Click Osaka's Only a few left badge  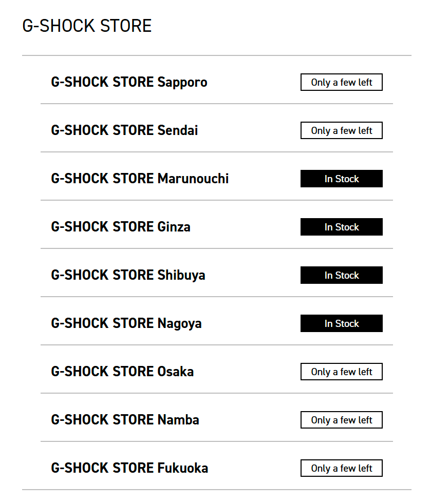pyautogui.click(x=342, y=372)
